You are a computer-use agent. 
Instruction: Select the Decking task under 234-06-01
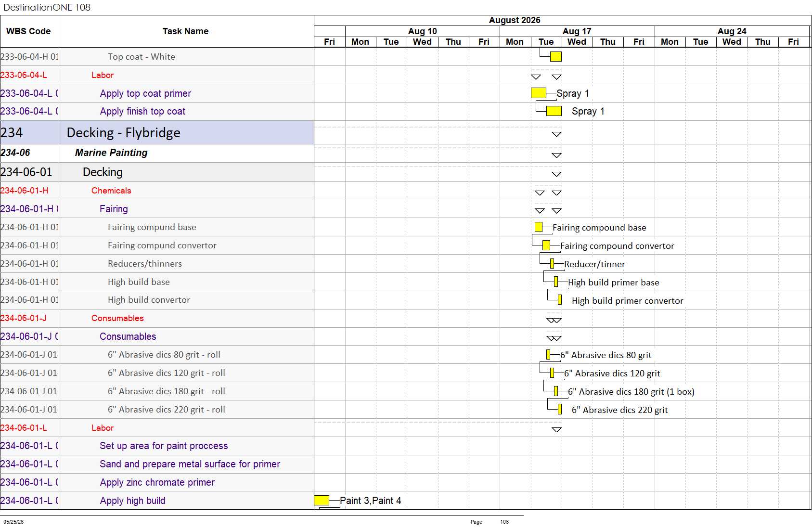(103, 172)
